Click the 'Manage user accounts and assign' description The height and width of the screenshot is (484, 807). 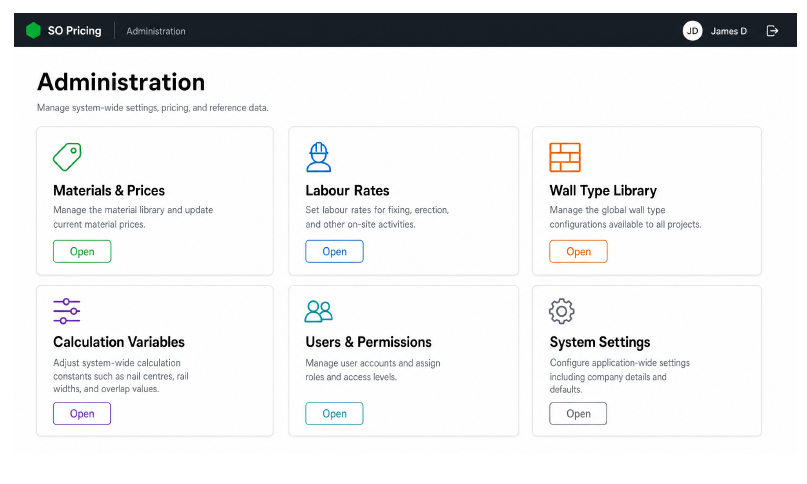click(373, 370)
